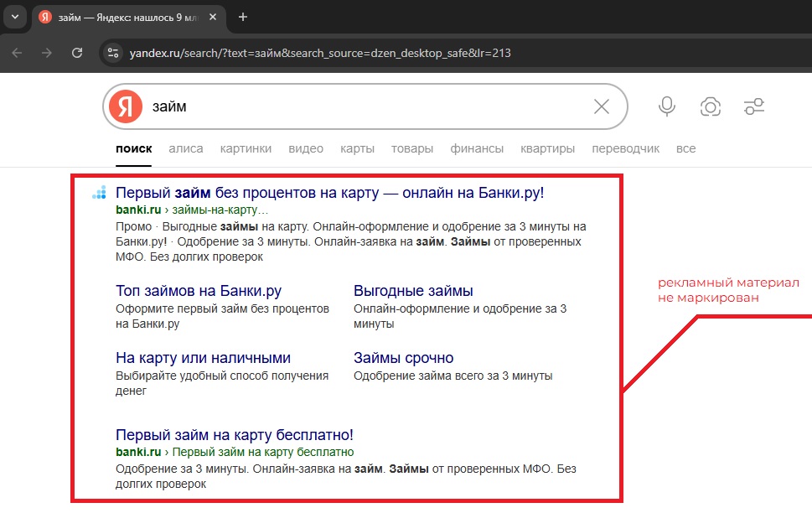The image size is (812, 513).
Task: Switch to the 'карты' tab
Action: click(x=357, y=148)
